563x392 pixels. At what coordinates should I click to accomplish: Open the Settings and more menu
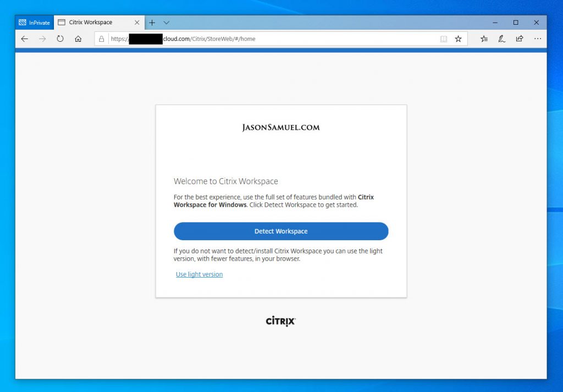click(x=537, y=39)
